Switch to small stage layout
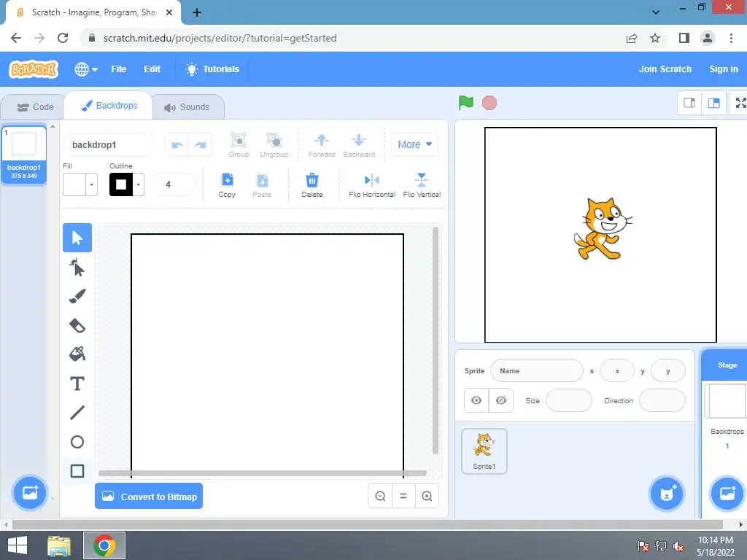This screenshot has height=560, width=747. pyautogui.click(x=689, y=103)
